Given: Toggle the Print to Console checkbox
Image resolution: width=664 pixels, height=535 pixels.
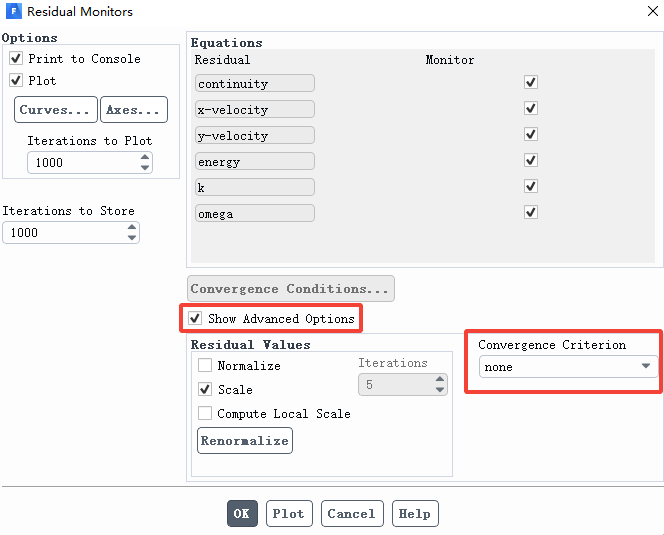Looking at the screenshot, I should pyautogui.click(x=16, y=58).
